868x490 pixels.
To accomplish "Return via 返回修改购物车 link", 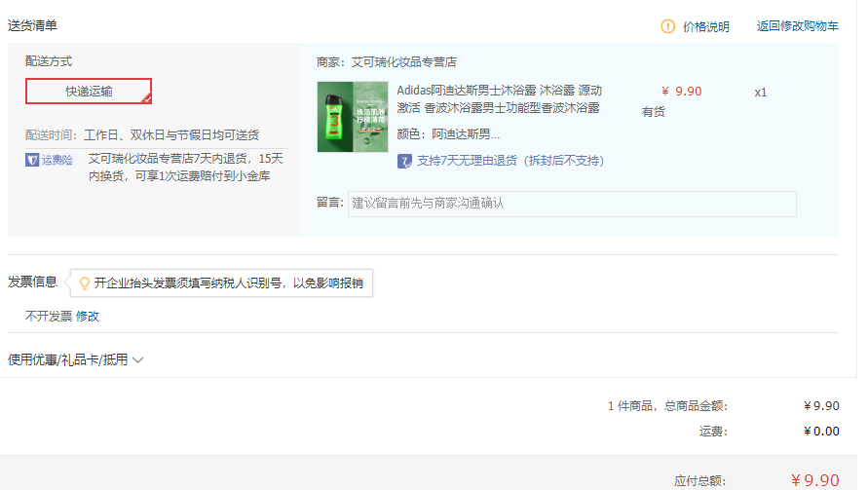I will point(797,26).
